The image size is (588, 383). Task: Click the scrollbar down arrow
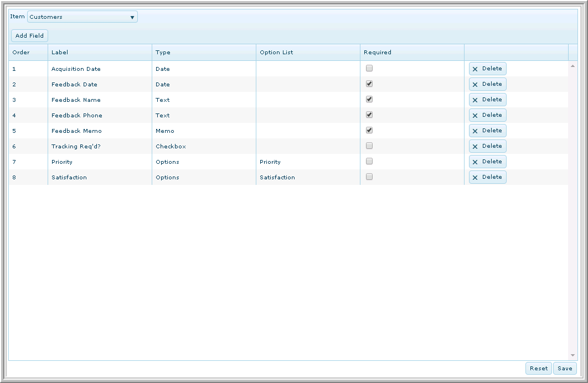pos(572,355)
